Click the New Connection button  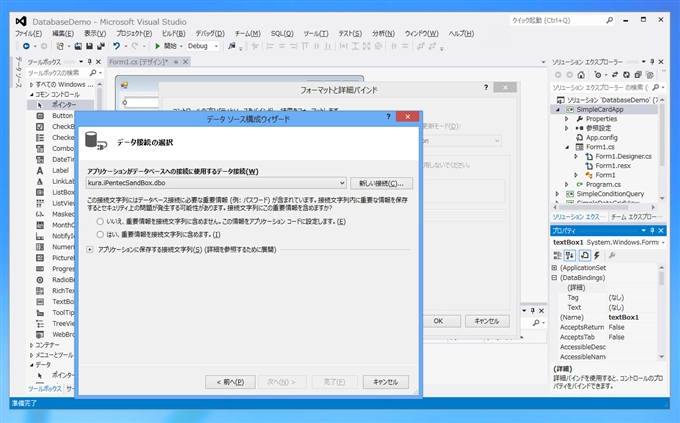tap(381, 184)
